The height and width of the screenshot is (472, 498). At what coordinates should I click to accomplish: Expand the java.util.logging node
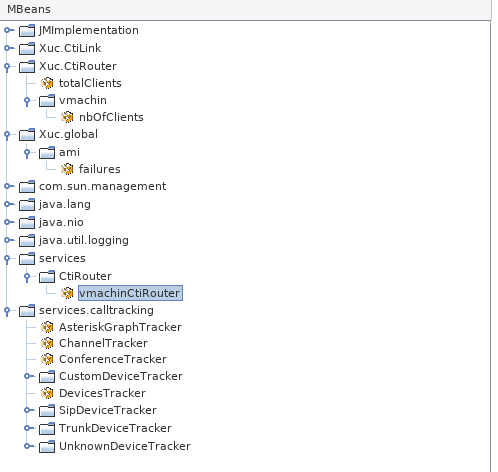pos(8,240)
